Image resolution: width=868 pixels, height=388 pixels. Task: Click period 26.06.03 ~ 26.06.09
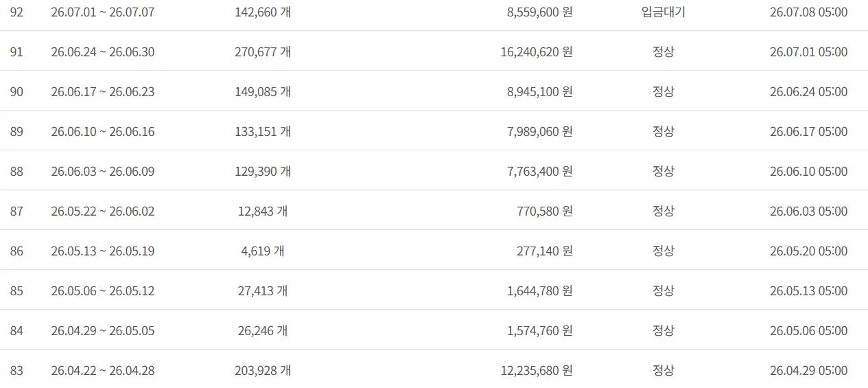103,171
